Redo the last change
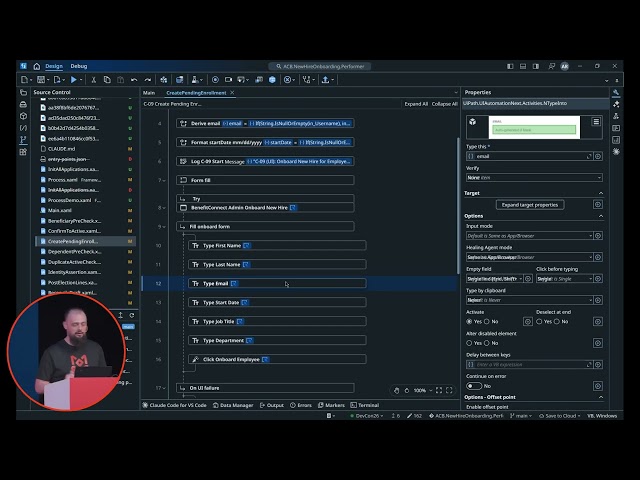 tap(148, 80)
